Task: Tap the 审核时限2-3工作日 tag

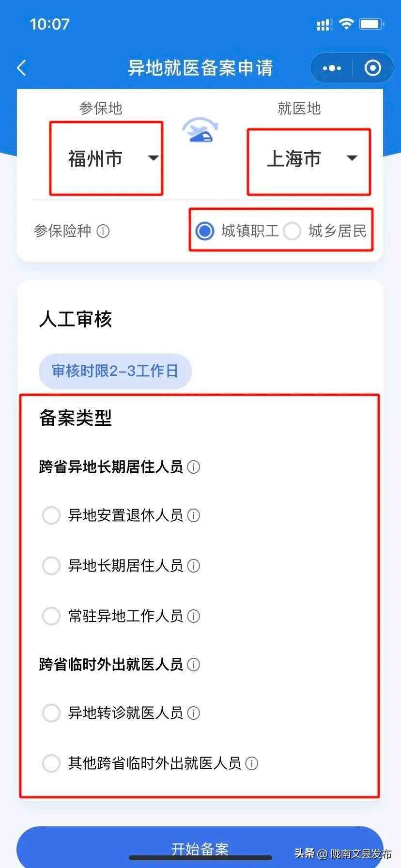Action: pyautogui.click(x=115, y=372)
